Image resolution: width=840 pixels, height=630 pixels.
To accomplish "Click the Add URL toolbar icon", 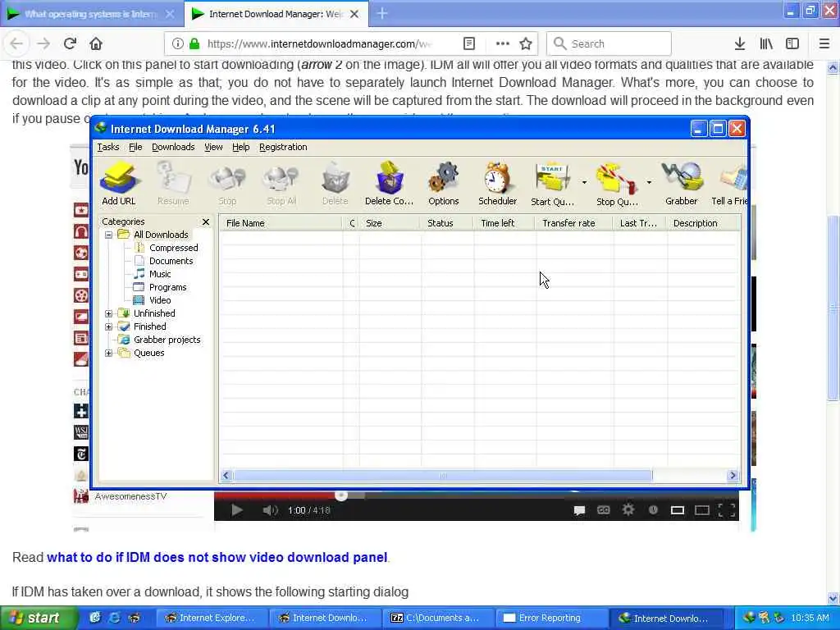I will [119, 184].
